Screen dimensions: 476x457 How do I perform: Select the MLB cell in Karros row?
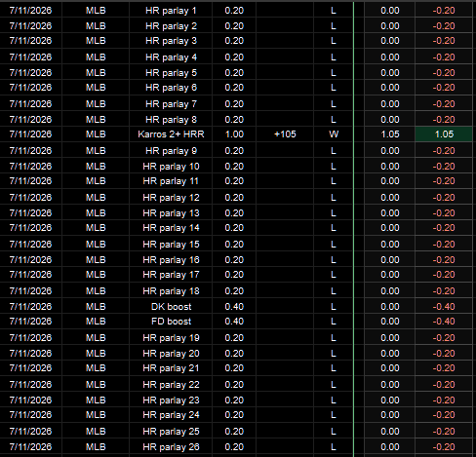[x=96, y=134]
